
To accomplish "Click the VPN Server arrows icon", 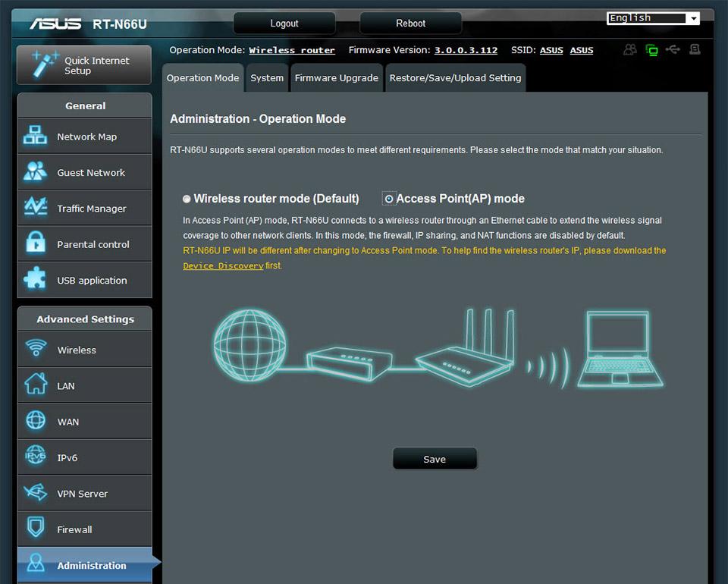I will [x=36, y=491].
